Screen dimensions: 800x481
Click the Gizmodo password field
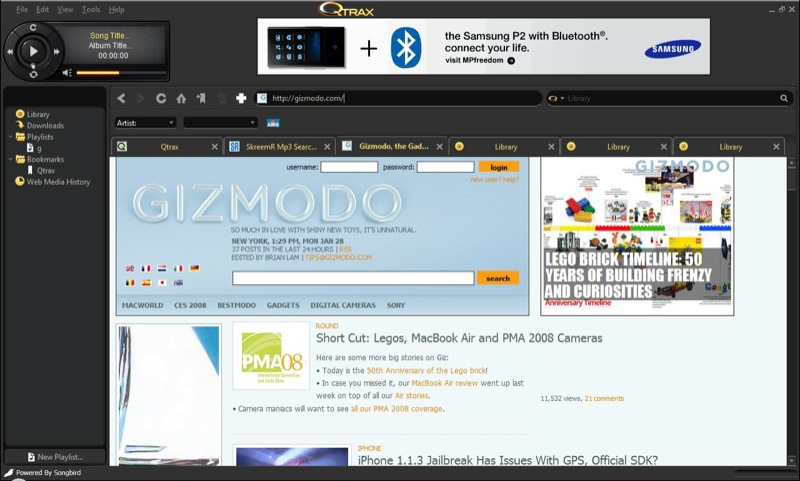tap(445, 167)
